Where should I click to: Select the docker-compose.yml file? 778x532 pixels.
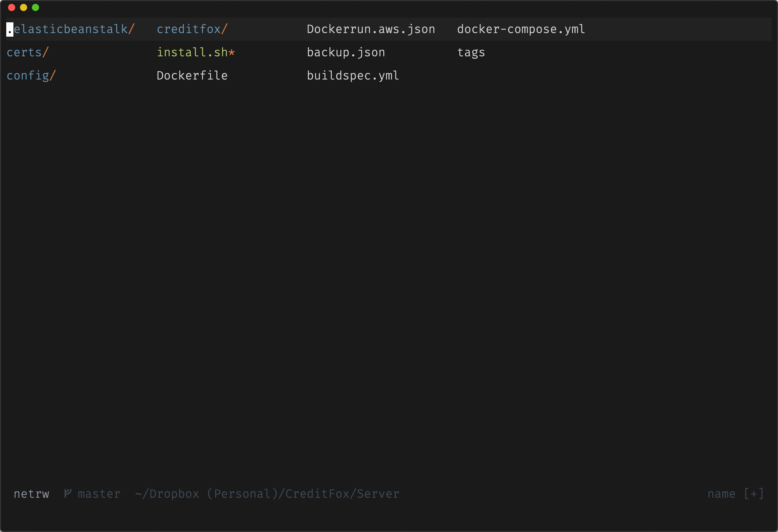(521, 29)
